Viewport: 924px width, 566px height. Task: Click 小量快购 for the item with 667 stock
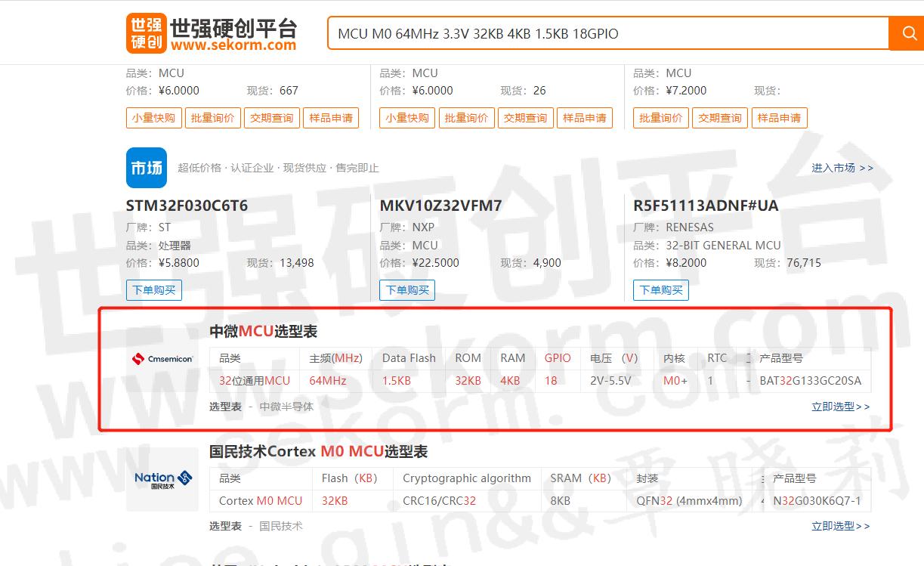point(153,118)
